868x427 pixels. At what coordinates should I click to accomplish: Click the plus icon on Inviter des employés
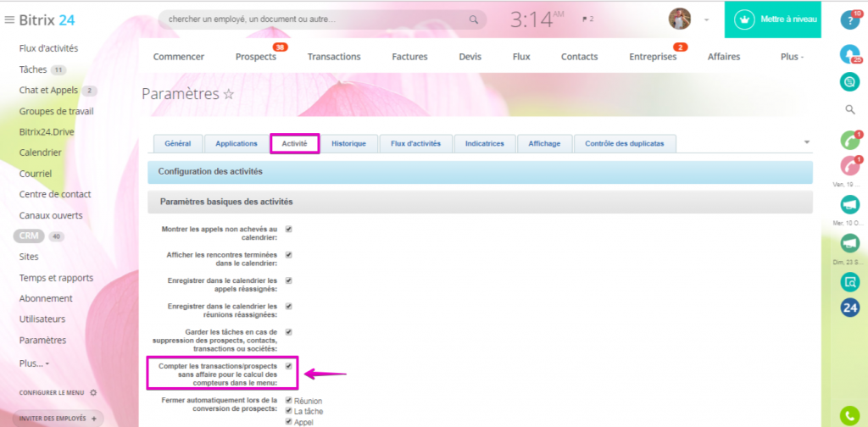pyautogui.click(x=93, y=419)
